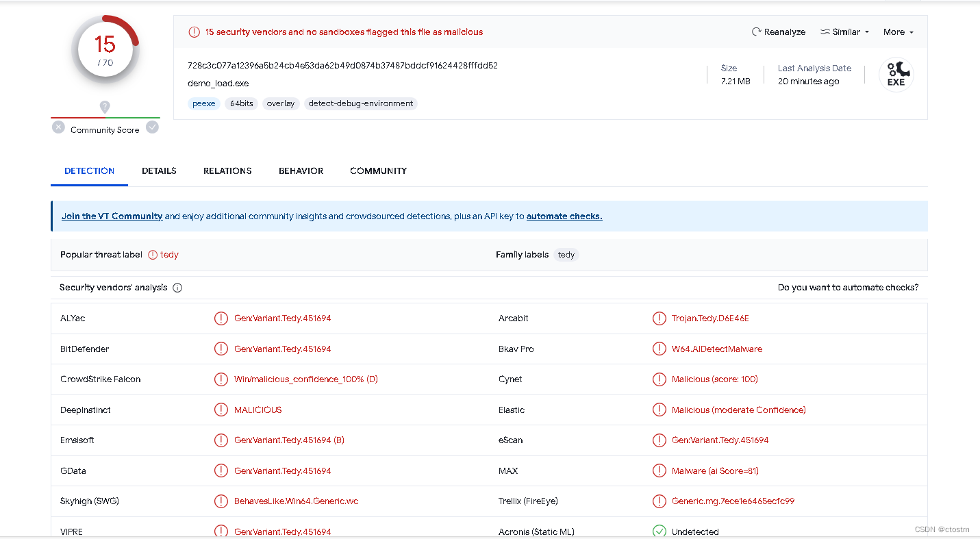Viewport: 980px width, 539px height.
Task: Click the Malware (ai Score=81) result
Action: pyautogui.click(x=715, y=471)
